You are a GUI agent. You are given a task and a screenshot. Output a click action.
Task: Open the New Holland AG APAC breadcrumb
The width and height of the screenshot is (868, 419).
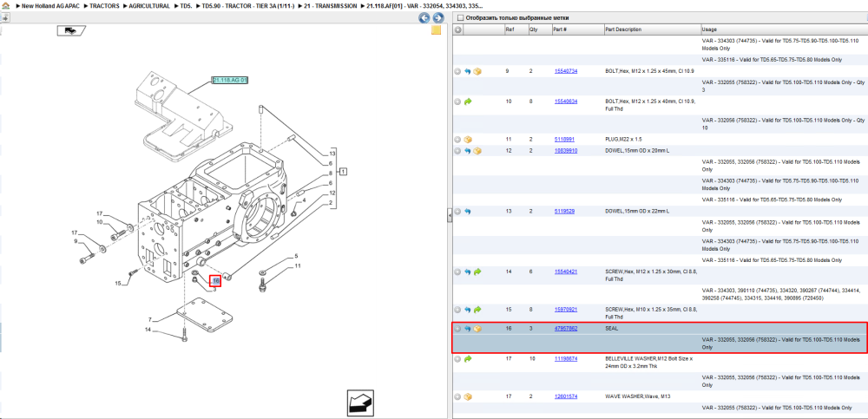click(51, 5)
